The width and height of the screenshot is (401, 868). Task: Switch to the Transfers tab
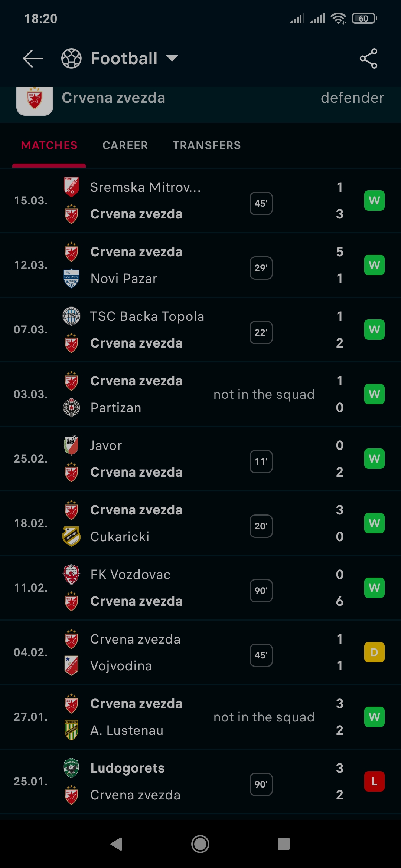[x=207, y=145]
